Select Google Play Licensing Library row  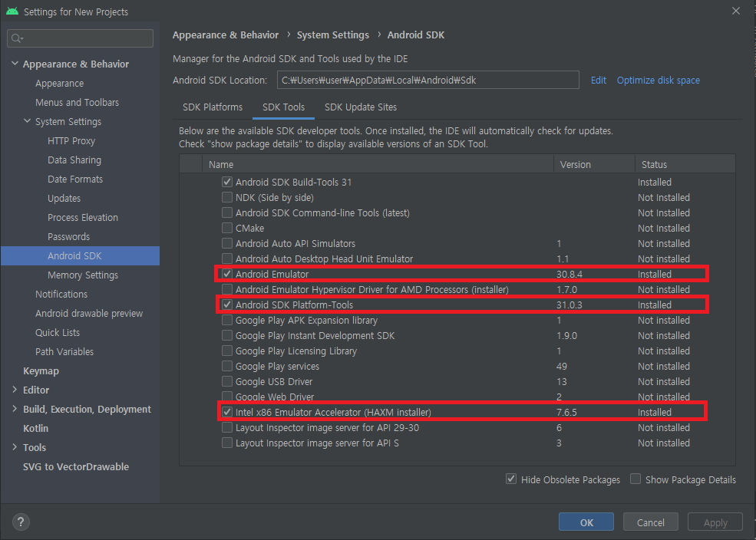click(x=457, y=351)
